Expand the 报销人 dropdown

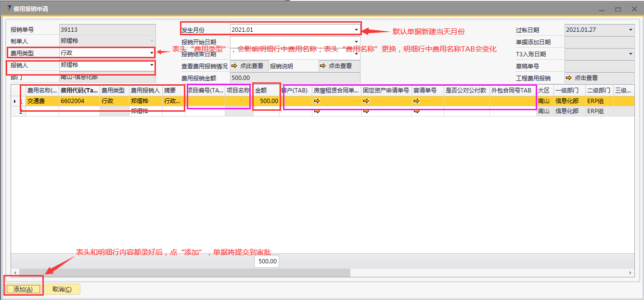point(152,65)
